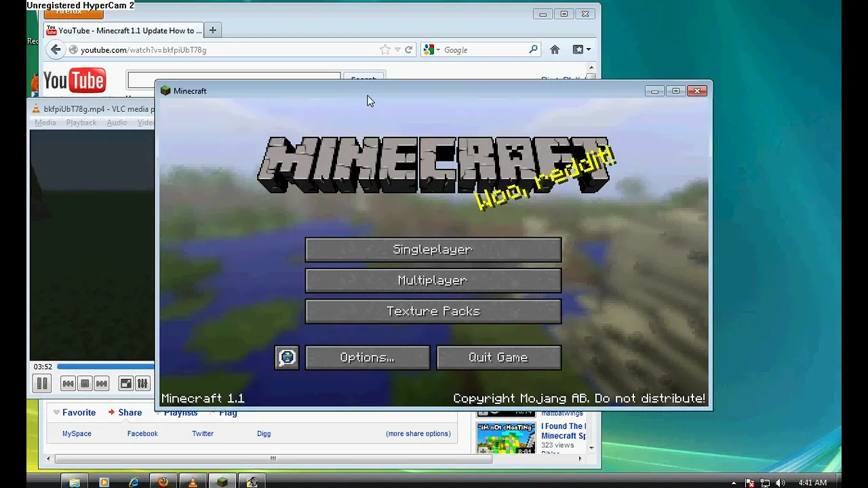
Task: Pause the VLC video playback
Action: click(42, 384)
